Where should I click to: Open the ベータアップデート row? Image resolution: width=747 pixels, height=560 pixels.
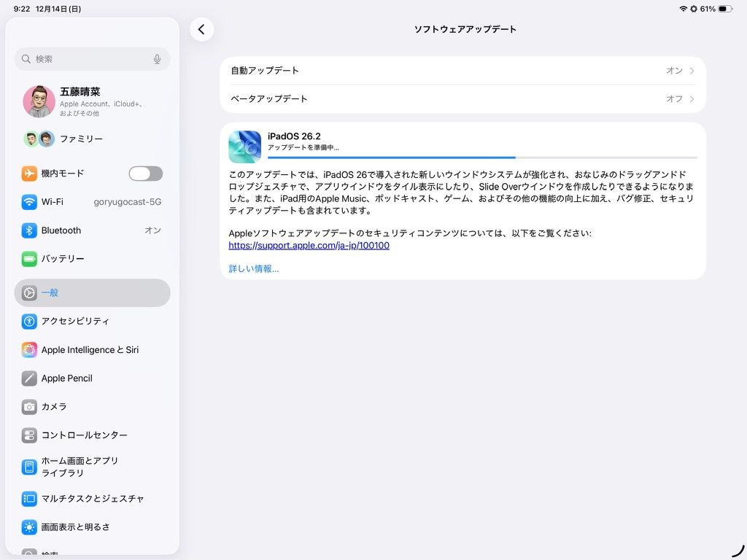(x=462, y=99)
